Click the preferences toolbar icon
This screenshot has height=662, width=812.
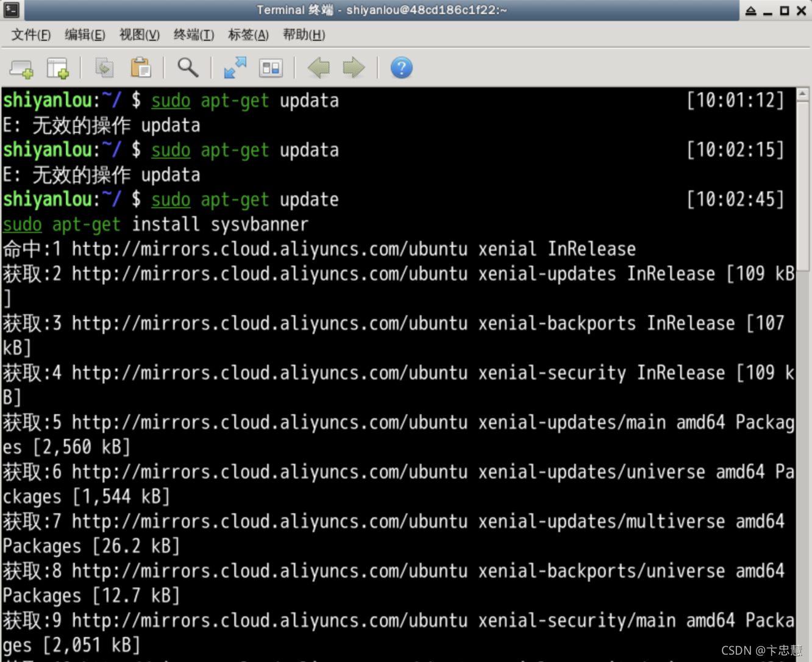[x=271, y=68]
